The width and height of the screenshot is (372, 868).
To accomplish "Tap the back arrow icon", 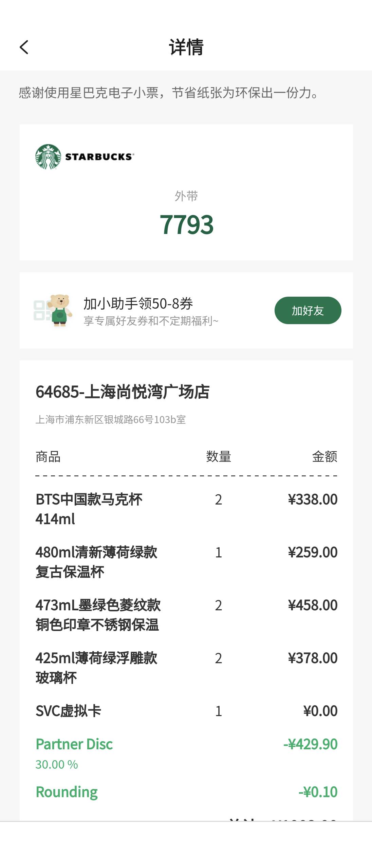I will (x=24, y=47).
